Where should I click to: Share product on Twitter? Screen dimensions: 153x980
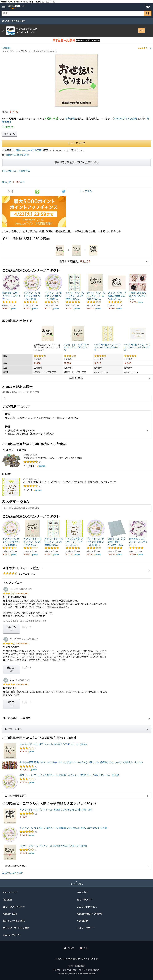63,191
